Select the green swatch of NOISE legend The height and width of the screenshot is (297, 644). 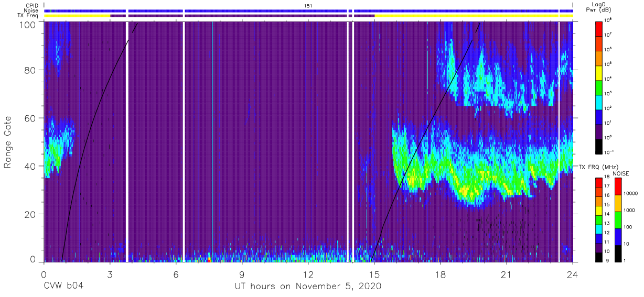click(x=618, y=219)
